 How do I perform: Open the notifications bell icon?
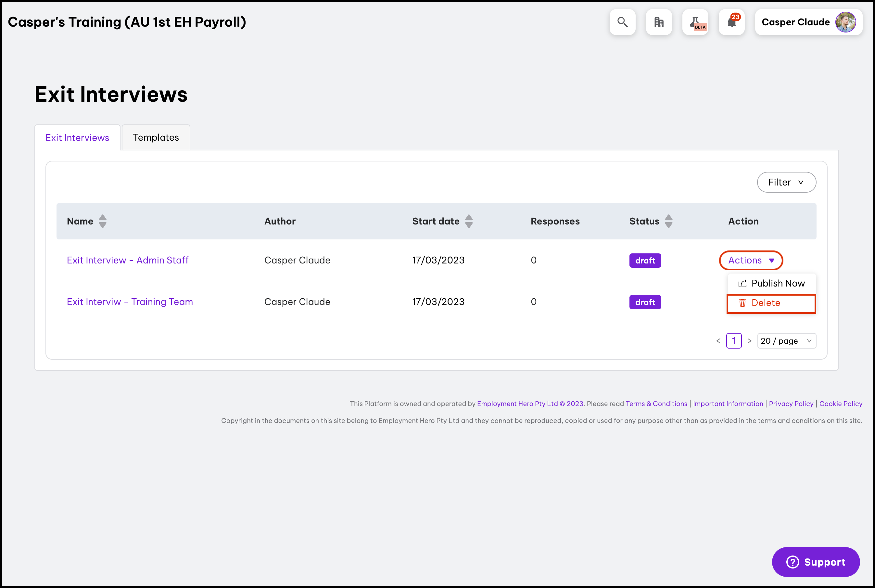click(731, 22)
